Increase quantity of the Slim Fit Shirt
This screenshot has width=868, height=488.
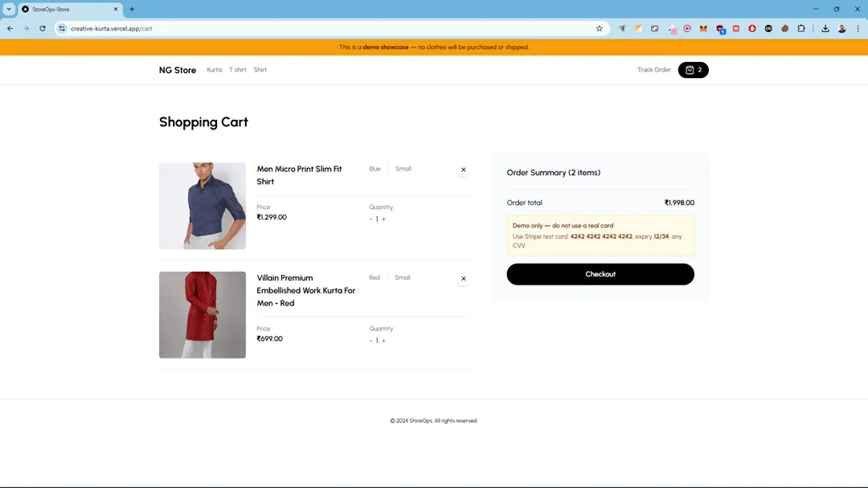coord(383,219)
